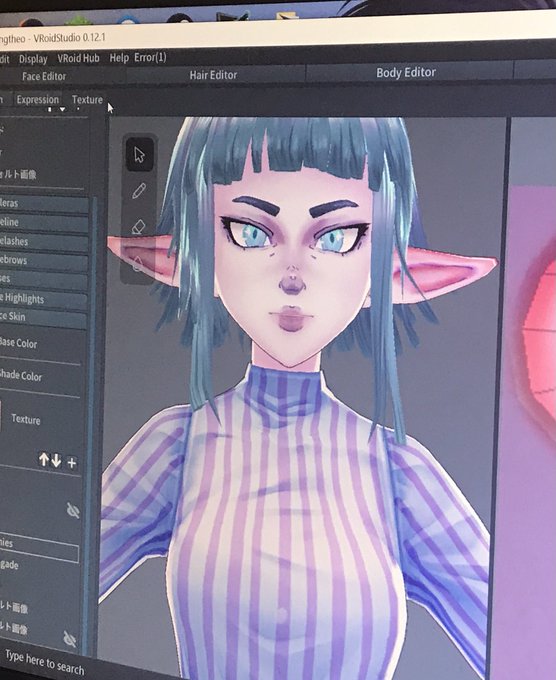This screenshot has width=556, height=680.
Task: Switch to the Expression sub-tab
Action: (37, 100)
